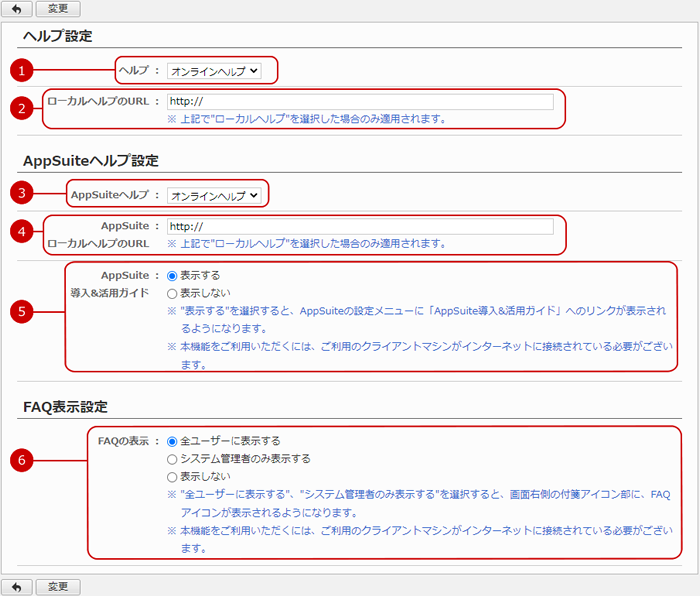Click the bottom back arrow button

(x=17, y=587)
